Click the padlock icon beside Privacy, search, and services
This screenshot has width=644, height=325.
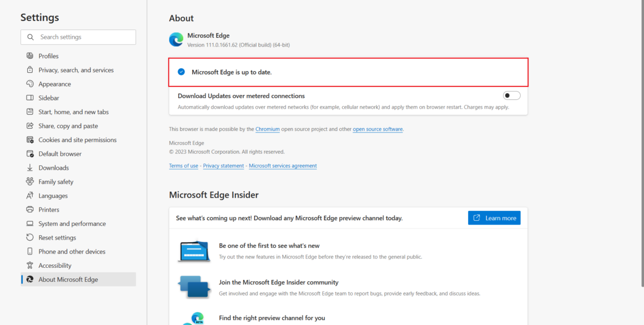pyautogui.click(x=29, y=69)
